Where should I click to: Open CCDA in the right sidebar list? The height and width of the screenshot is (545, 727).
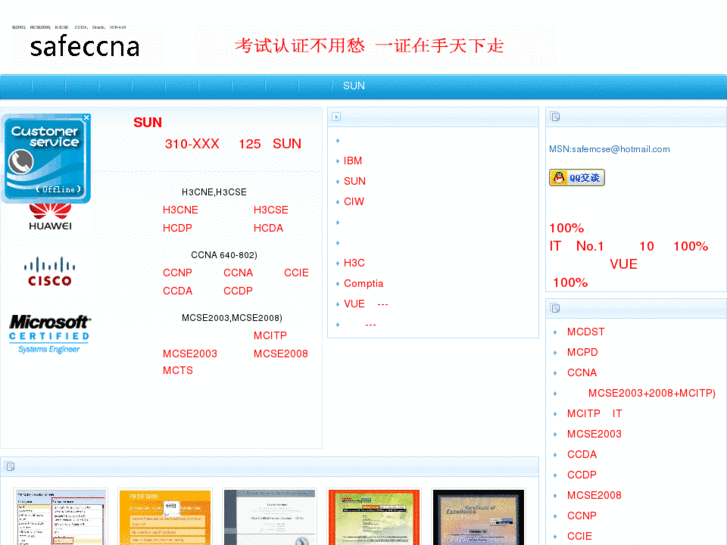tap(581, 455)
